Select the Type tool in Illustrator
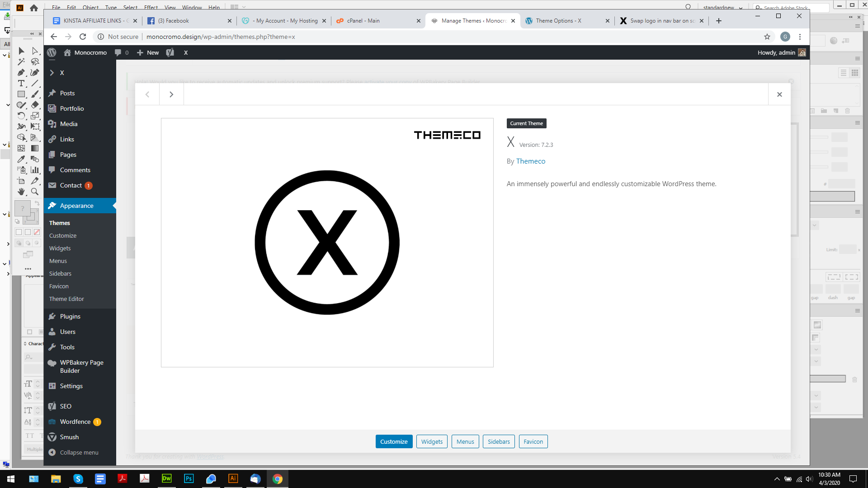Viewport: 868px width, 488px height. [21, 83]
